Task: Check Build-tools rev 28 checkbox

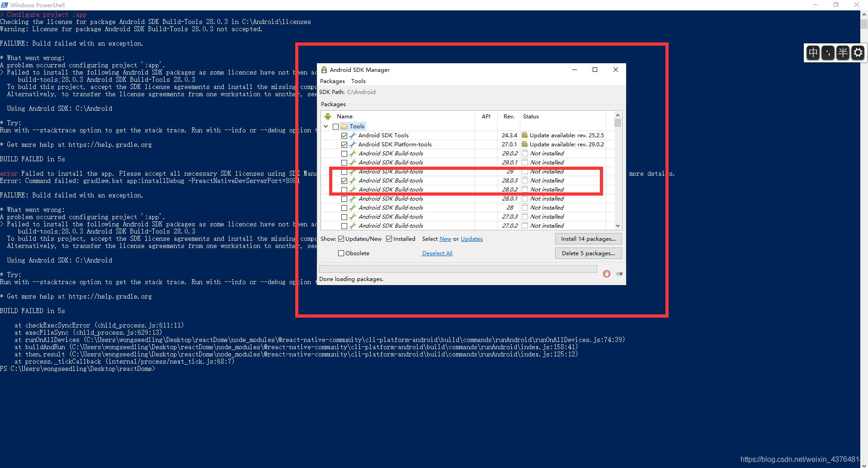Action: tap(344, 208)
